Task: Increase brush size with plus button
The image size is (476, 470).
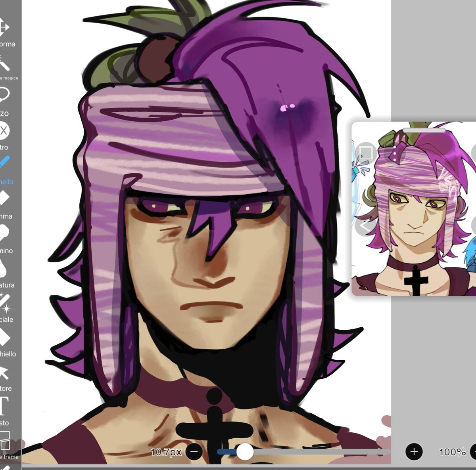Action: click(x=414, y=452)
